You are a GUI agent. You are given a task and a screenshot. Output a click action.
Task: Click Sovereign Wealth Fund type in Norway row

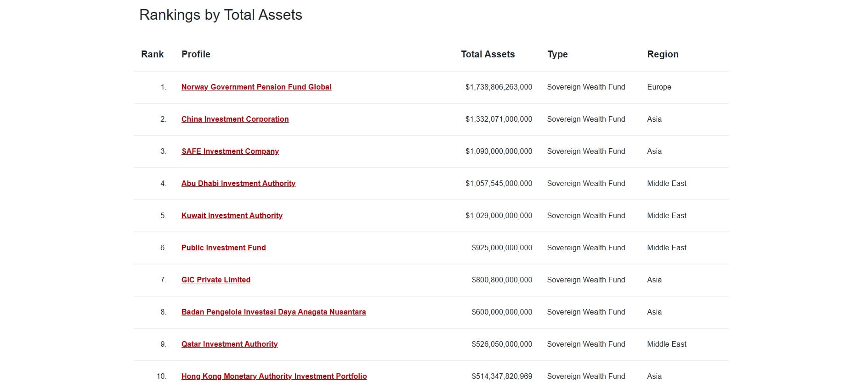586,87
